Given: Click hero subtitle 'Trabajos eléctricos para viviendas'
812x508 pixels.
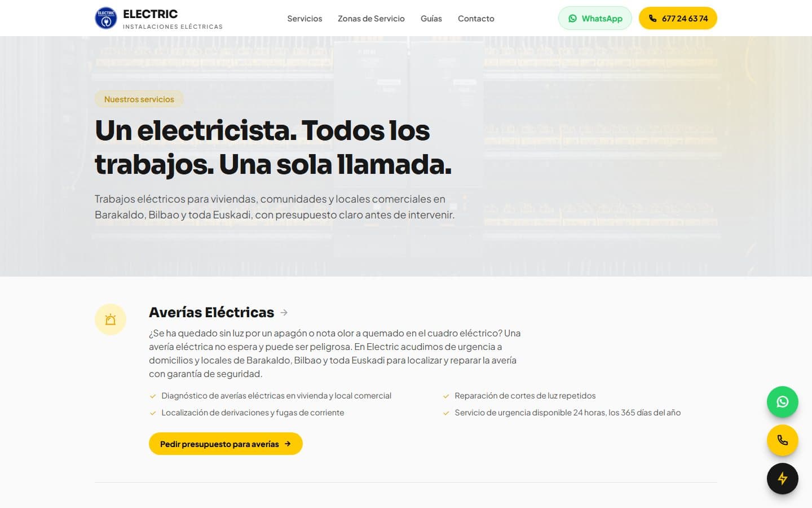Looking at the screenshot, I should click(x=275, y=207).
